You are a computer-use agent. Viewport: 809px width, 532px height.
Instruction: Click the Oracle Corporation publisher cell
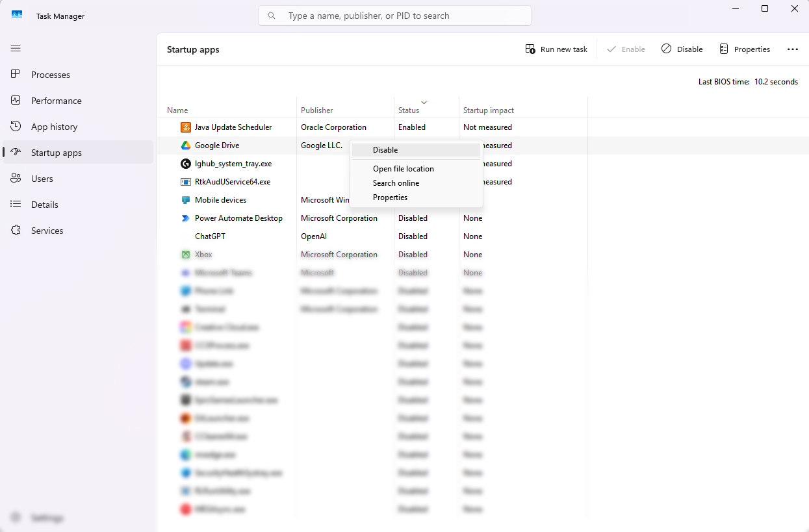pos(333,127)
